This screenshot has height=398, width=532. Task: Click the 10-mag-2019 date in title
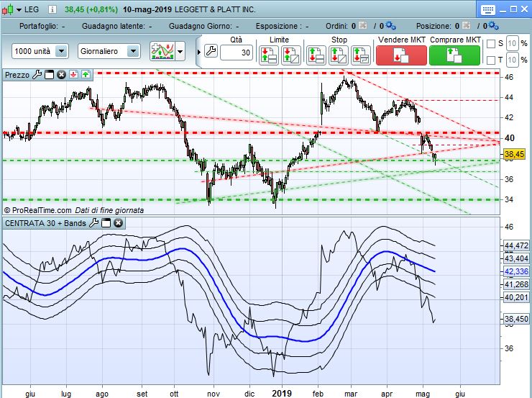[147, 9]
